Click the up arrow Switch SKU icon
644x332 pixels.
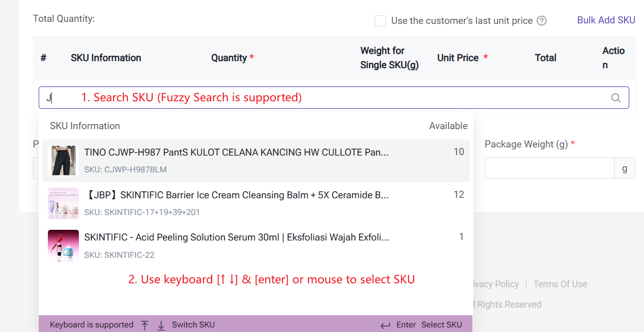click(x=145, y=325)
